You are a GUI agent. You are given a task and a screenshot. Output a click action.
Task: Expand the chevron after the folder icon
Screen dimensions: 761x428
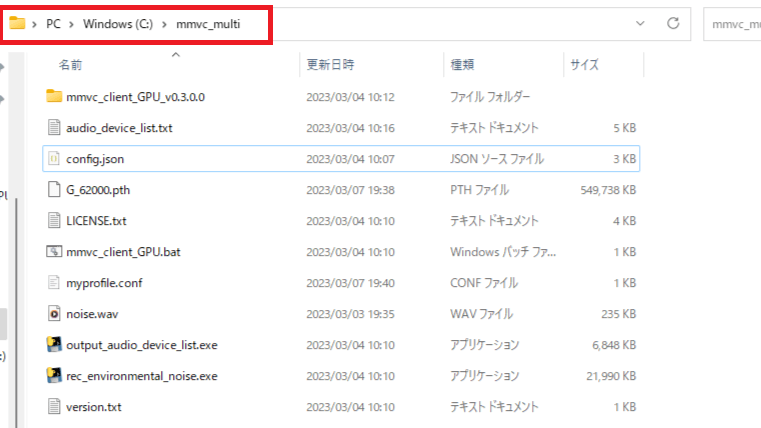pyautogui.click(x=34, y=24)
